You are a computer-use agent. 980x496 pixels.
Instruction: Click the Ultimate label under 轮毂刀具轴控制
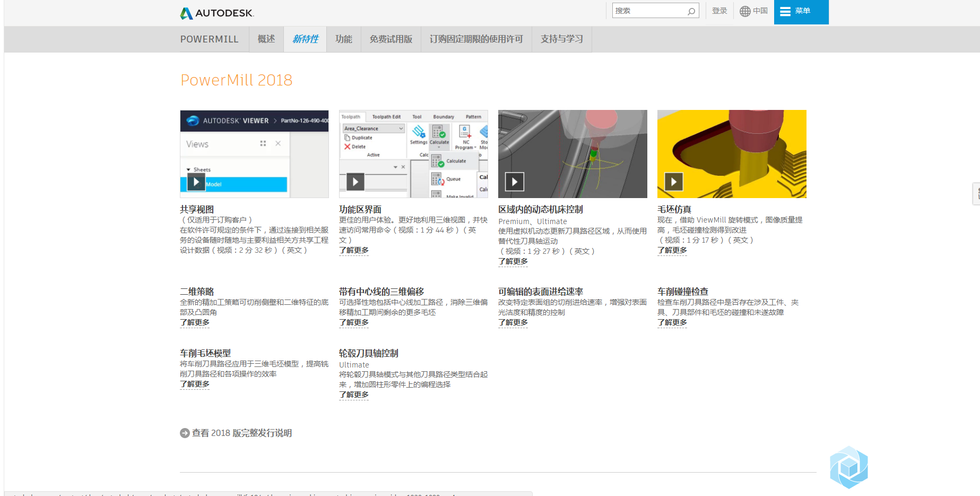click(x=354, y=365)
